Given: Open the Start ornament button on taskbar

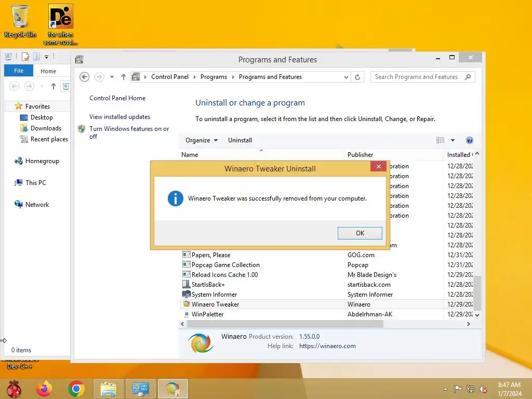Looking at the screenshot, I should click(x=14, y=389).
